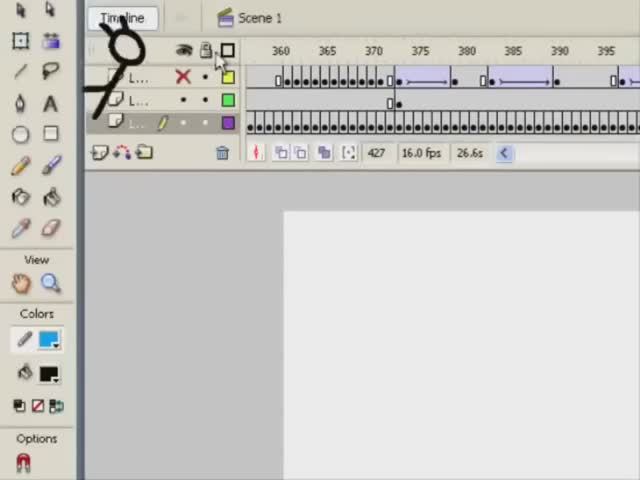Hide the selected bottom layer
Image resolution: width=640 pixels, height=480 pixels.
(x=183, y=122)
